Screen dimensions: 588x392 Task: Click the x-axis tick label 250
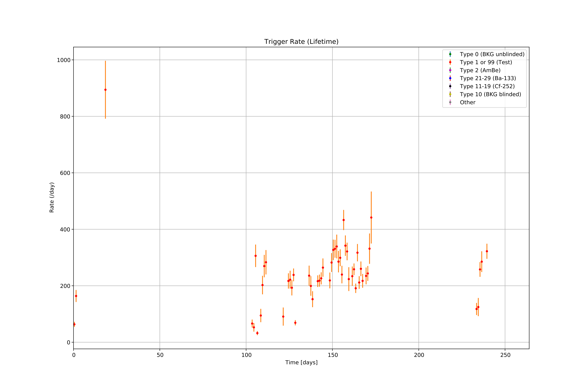[505, 355]
